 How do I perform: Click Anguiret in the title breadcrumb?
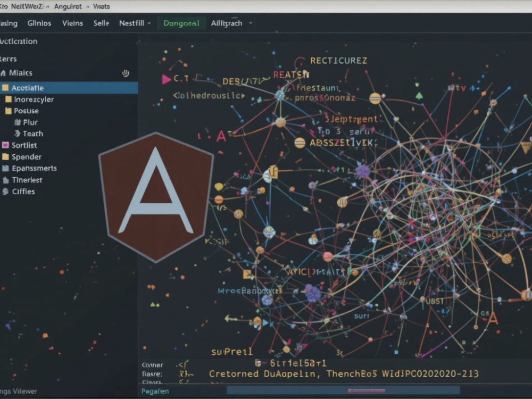click(68, 6)
